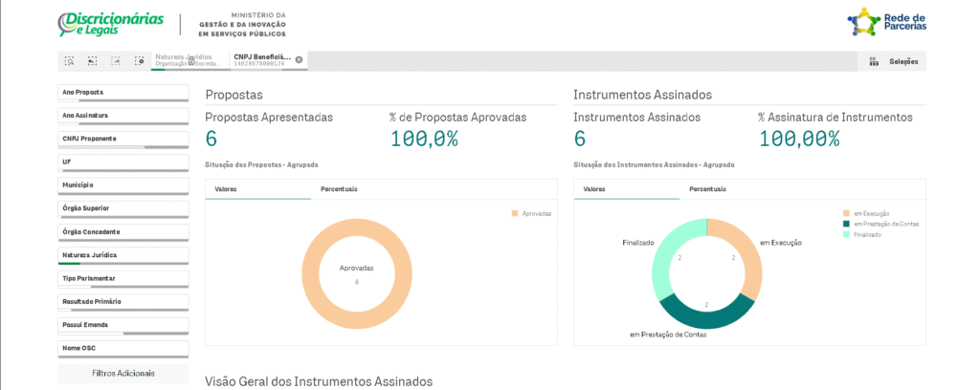This screenshot has height=390, width=980.
Task: Click the Discricionárias e Legais logo
Action: click(110, 23)
